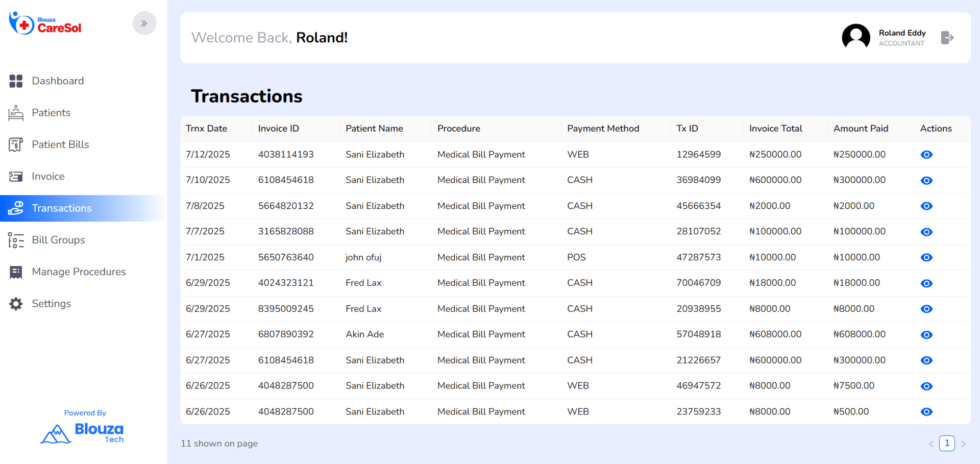Click the Invoice icon in sidebar
This screenshot has width=980, height=464.
[16, 177]
